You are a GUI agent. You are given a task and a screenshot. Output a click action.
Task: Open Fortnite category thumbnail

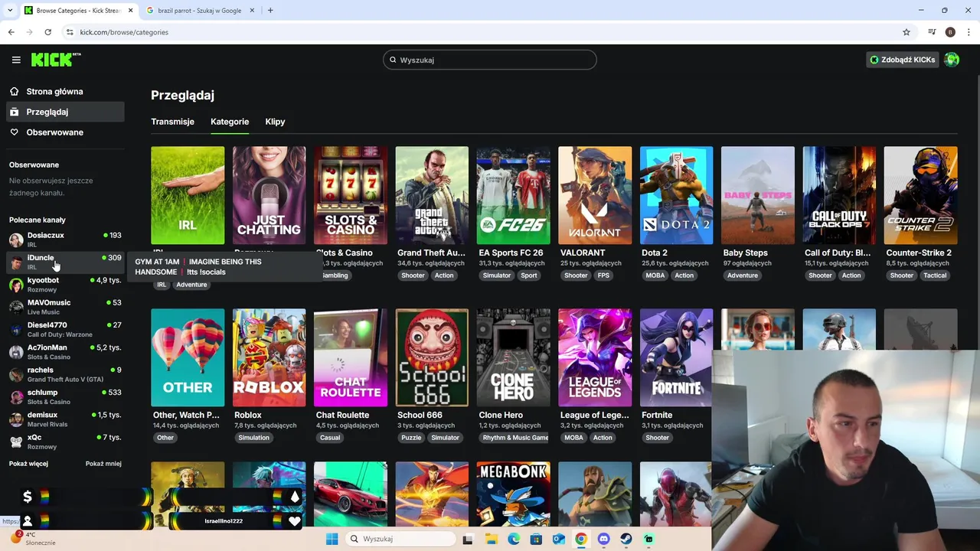tap(676, 357)
